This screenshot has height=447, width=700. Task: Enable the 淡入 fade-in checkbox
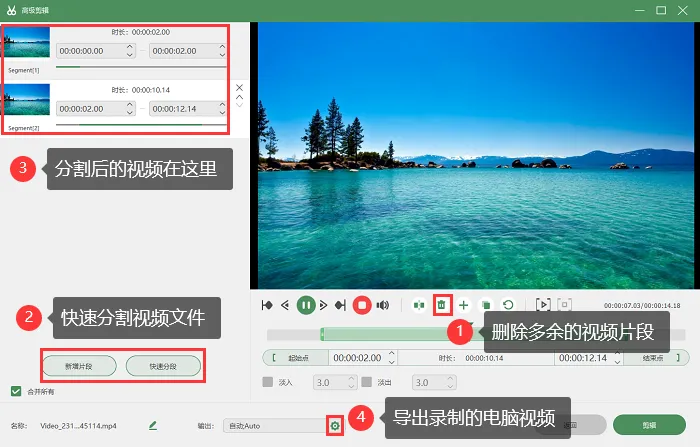[268, 382]
